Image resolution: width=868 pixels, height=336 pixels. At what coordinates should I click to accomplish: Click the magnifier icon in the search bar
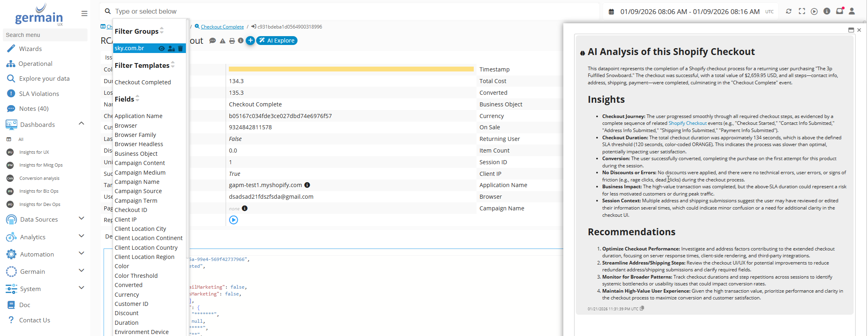(108, 11)
